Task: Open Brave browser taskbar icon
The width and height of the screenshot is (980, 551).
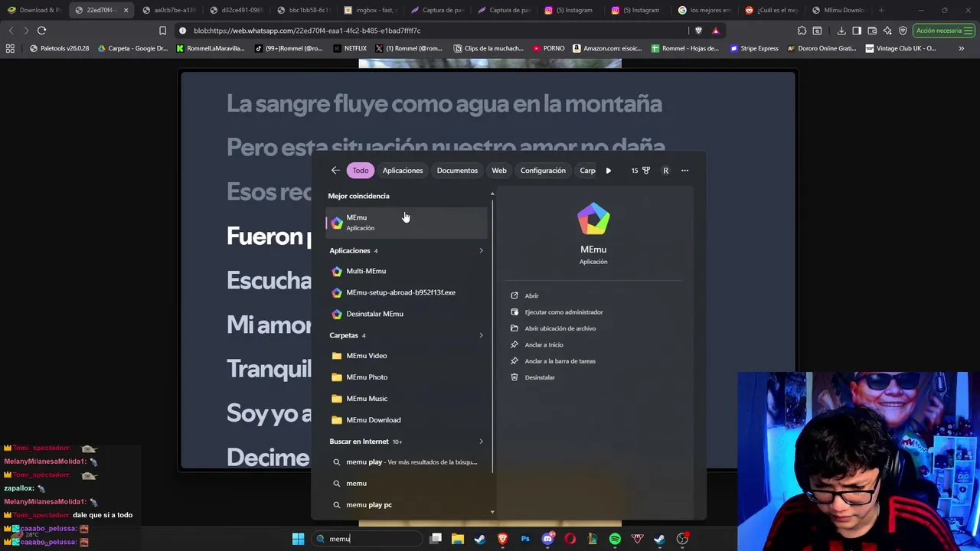Action: pos(502,539)
